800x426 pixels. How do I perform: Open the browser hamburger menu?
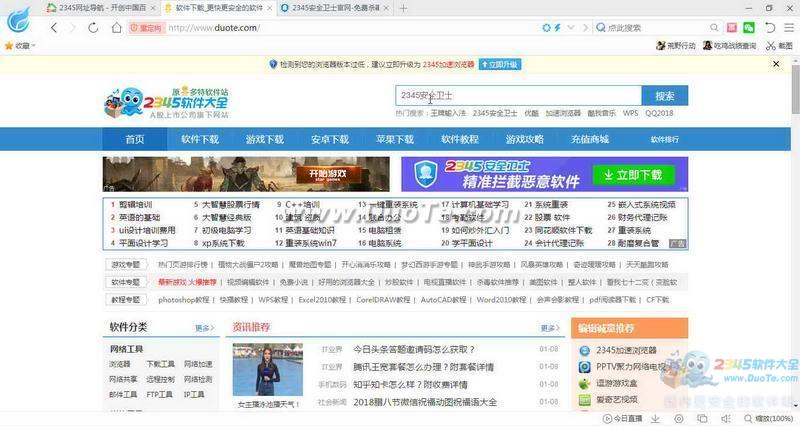pos(789,28)
